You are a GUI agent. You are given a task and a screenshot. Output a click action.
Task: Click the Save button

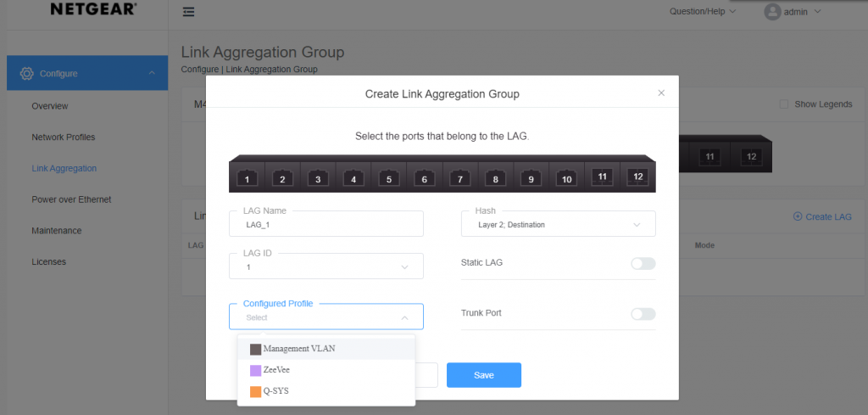click(x=483, y=375)
